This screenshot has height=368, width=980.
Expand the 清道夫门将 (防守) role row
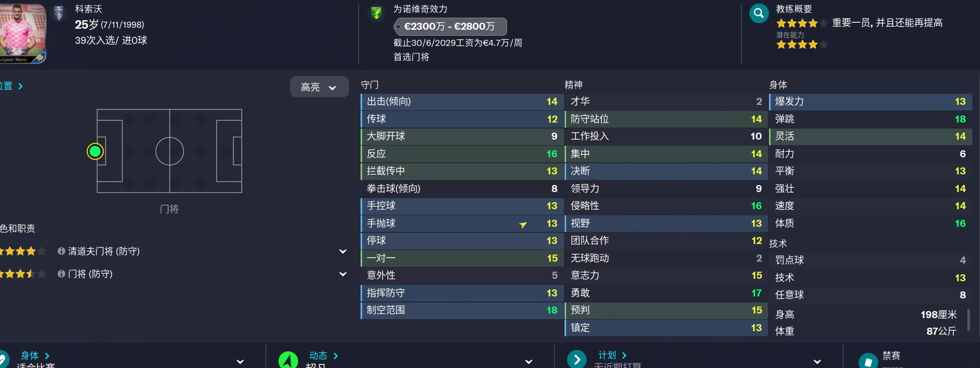tap(343, 251)
